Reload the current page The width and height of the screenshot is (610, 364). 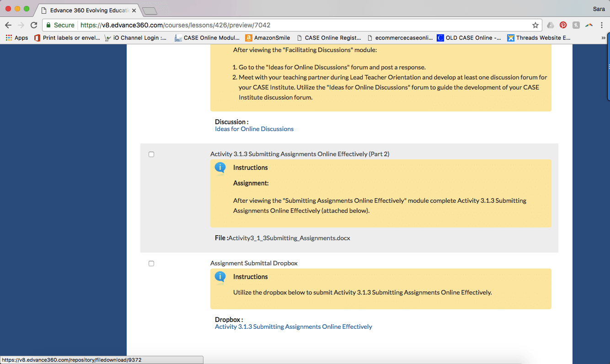point(33,25)
